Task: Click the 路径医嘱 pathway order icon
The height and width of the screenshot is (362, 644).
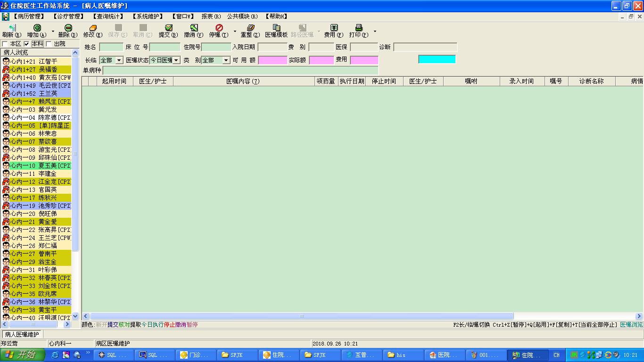Action: [302, 28]
